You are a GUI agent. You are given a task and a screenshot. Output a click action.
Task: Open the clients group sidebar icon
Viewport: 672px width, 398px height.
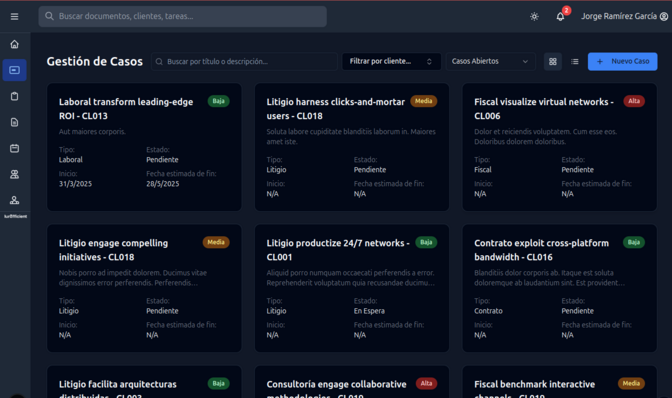(15, 174)
